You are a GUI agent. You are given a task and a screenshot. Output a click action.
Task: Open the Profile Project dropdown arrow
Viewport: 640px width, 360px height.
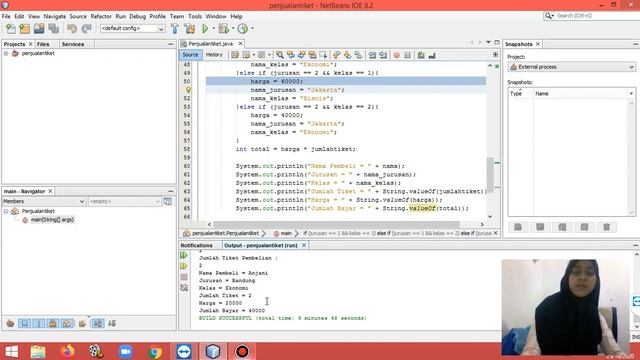point(252,29)
